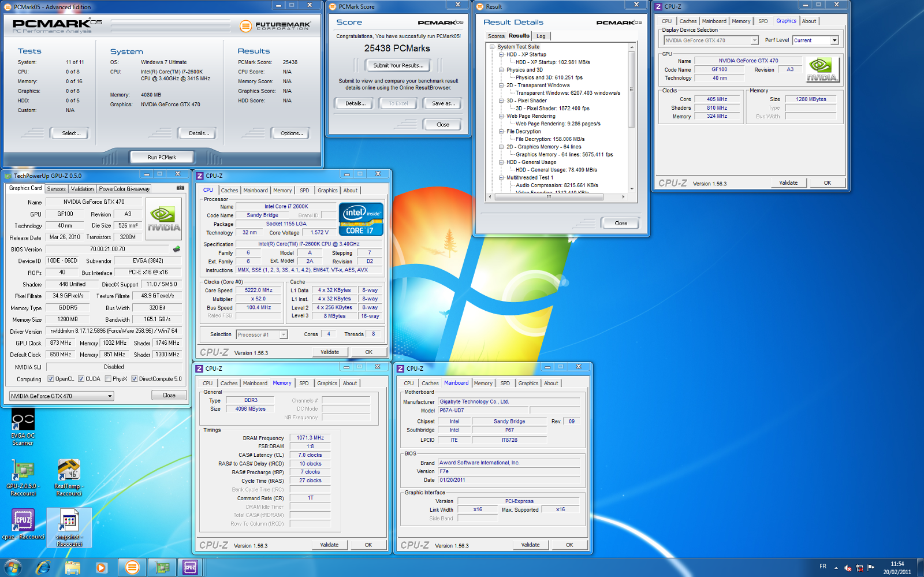The height and width of the screenshot is (577, 924).
Task: Click the scroll-down arrow in Result Details
Action: (632, 189)
